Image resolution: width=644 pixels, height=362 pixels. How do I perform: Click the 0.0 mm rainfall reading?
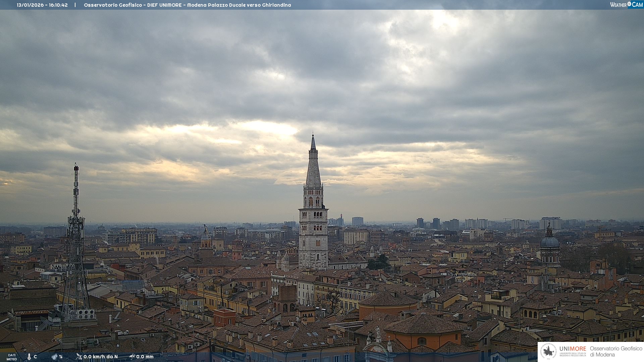coord(145,357)
